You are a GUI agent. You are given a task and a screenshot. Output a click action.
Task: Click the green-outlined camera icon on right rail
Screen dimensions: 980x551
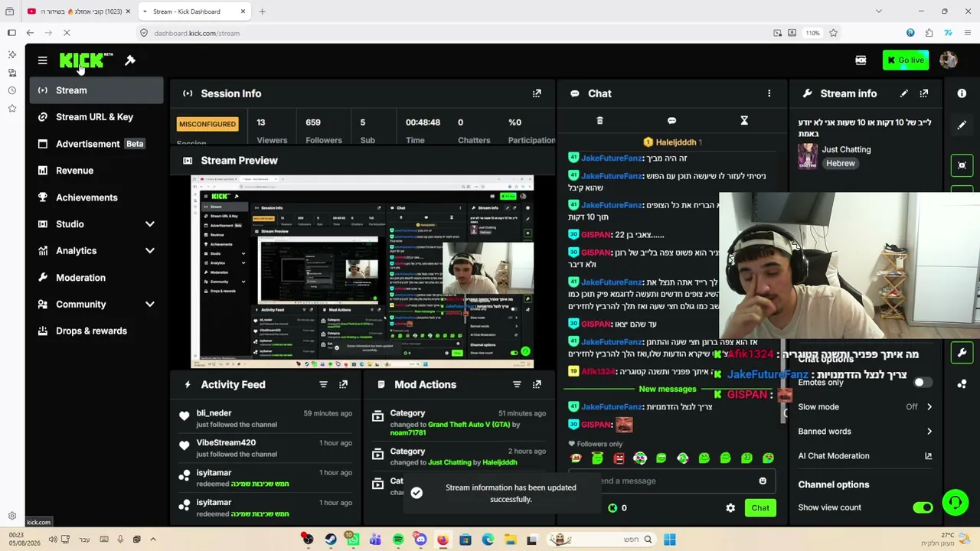(962, 165)
